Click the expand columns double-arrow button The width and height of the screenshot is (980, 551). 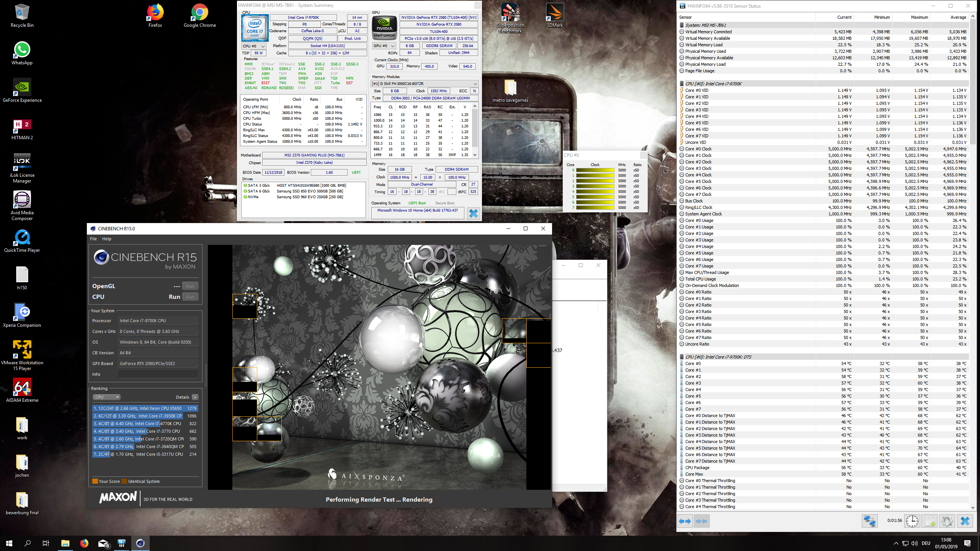tap(685, 521)
